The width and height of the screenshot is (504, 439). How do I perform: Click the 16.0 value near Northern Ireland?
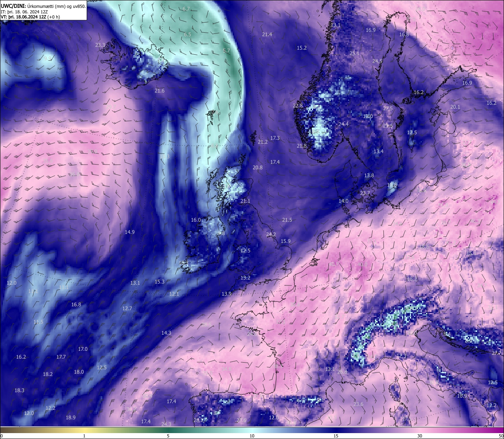196,220
